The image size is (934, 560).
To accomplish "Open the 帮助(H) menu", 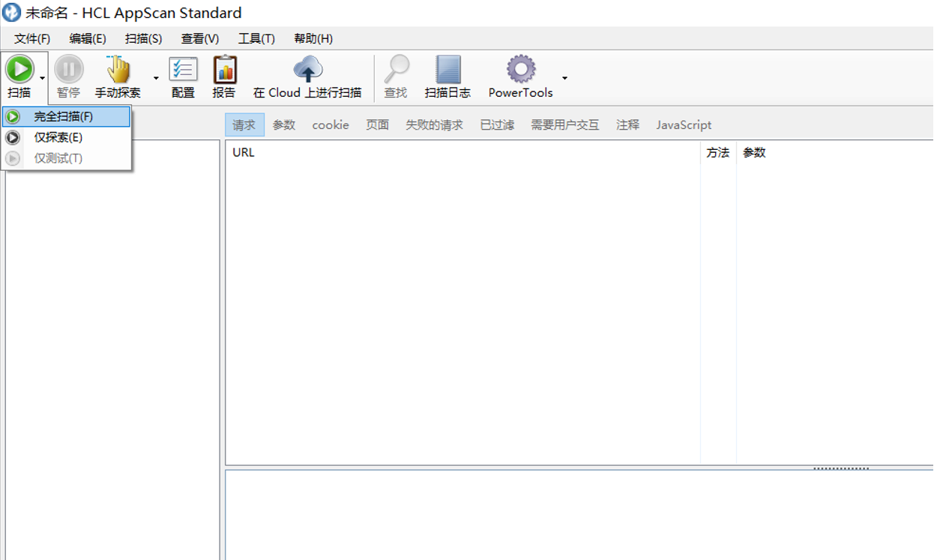I will coord(313,38).
